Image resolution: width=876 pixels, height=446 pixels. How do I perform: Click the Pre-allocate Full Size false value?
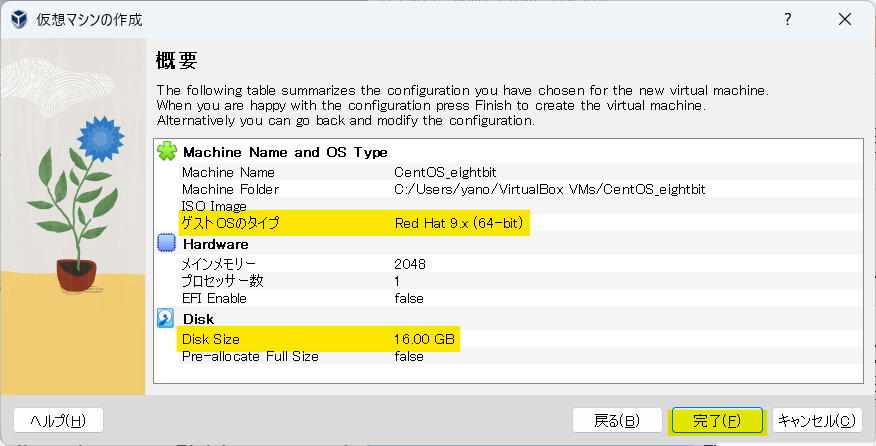pyautogui.click(x=409, y=357)
